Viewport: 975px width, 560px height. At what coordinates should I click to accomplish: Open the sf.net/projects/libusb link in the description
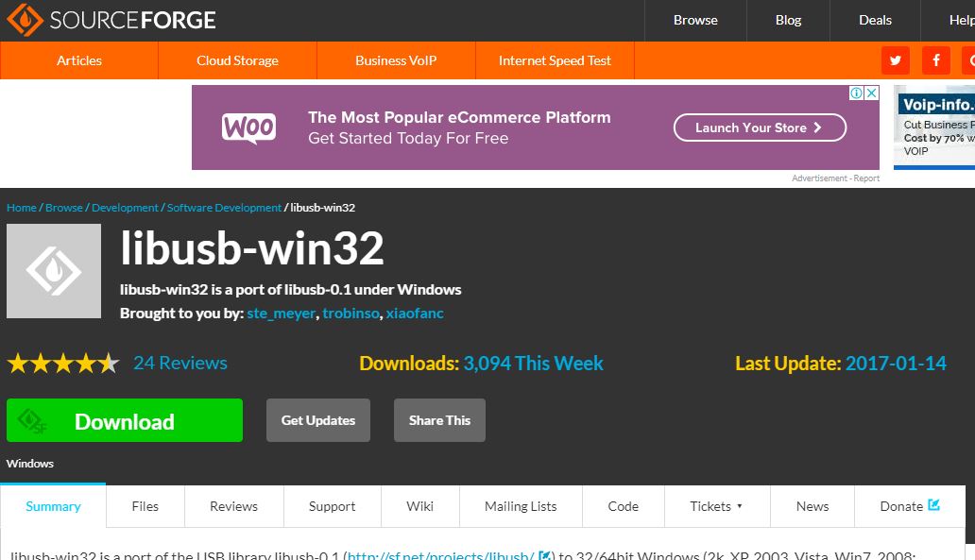441,555
